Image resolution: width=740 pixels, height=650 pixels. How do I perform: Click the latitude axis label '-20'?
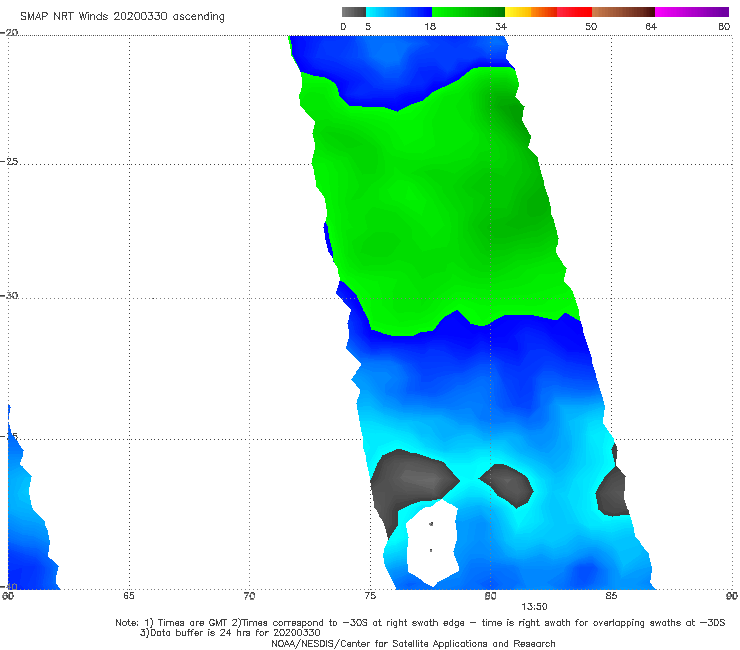(x=9, y=32)
